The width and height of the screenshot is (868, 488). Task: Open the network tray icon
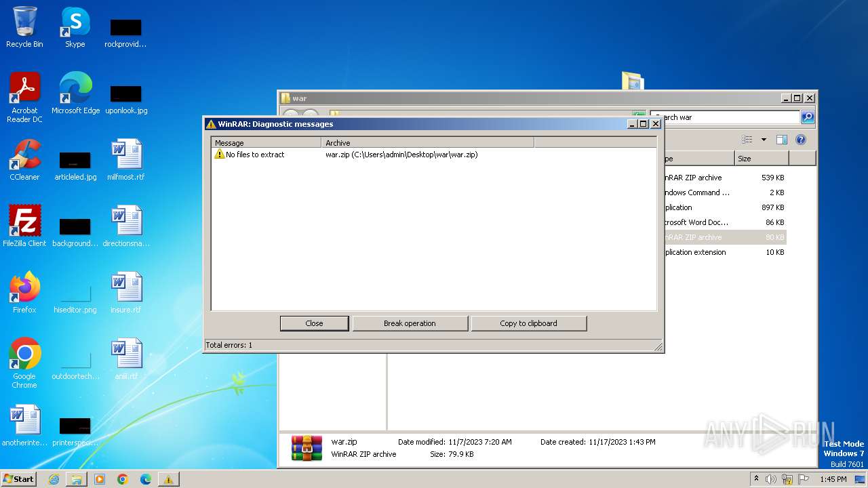point(787,479)
